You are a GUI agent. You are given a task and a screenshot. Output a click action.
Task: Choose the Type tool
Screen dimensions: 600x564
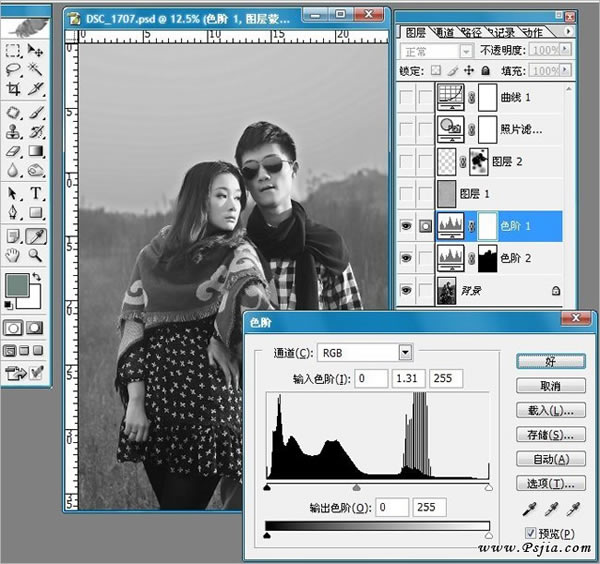pyautogui.click(x=36, y=193)
